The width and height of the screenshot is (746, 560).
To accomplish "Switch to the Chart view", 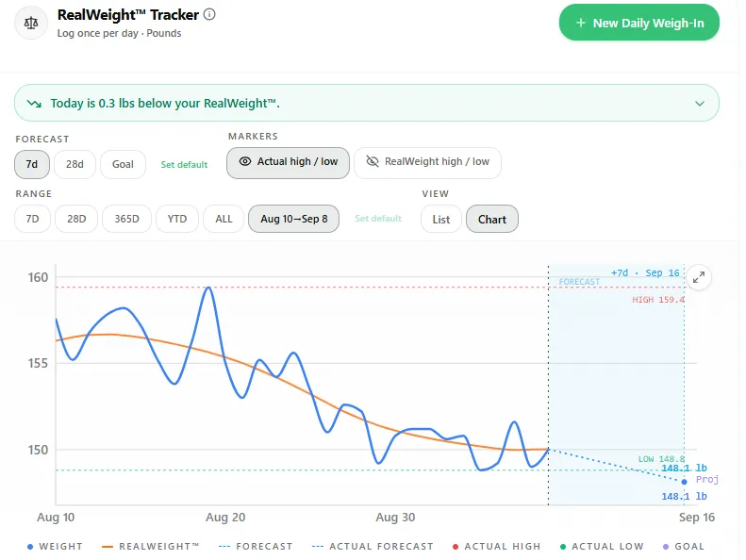I will tap(492, 220).
